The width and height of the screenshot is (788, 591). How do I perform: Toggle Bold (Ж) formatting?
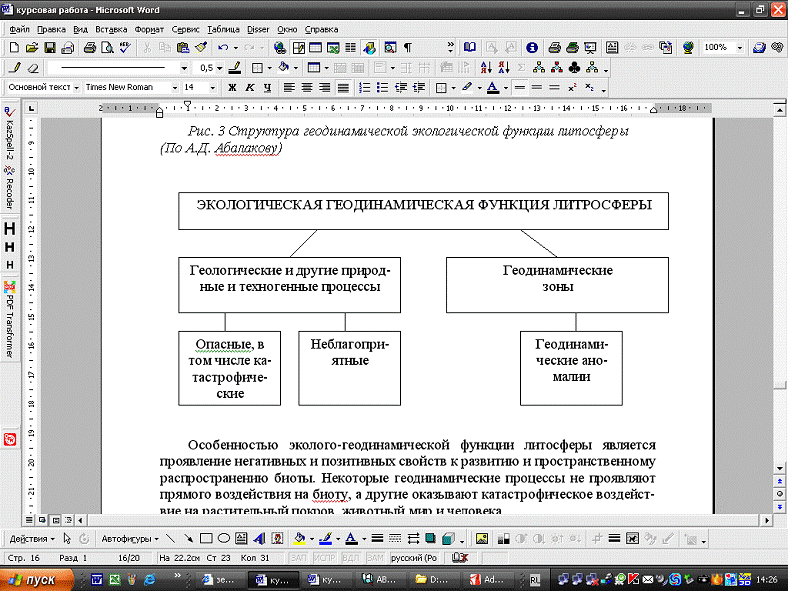(232, 87)
